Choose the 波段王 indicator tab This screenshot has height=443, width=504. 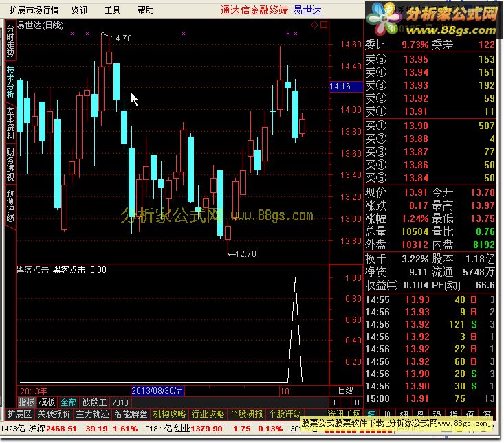click(94, 402)
